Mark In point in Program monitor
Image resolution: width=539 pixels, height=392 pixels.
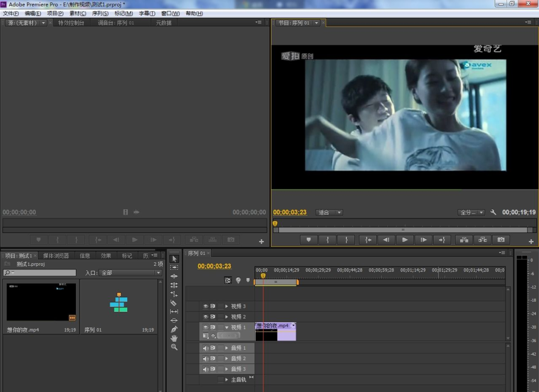point(327,240)
